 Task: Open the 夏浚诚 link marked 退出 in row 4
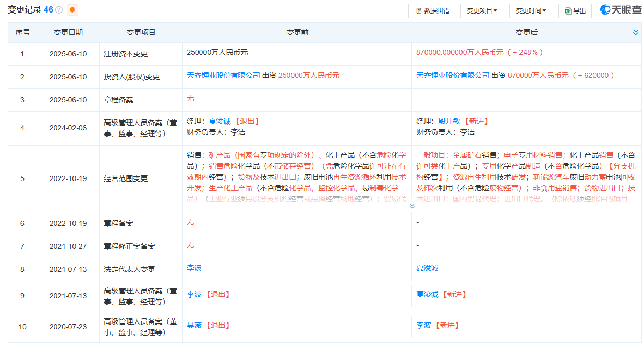coord(220,121)
